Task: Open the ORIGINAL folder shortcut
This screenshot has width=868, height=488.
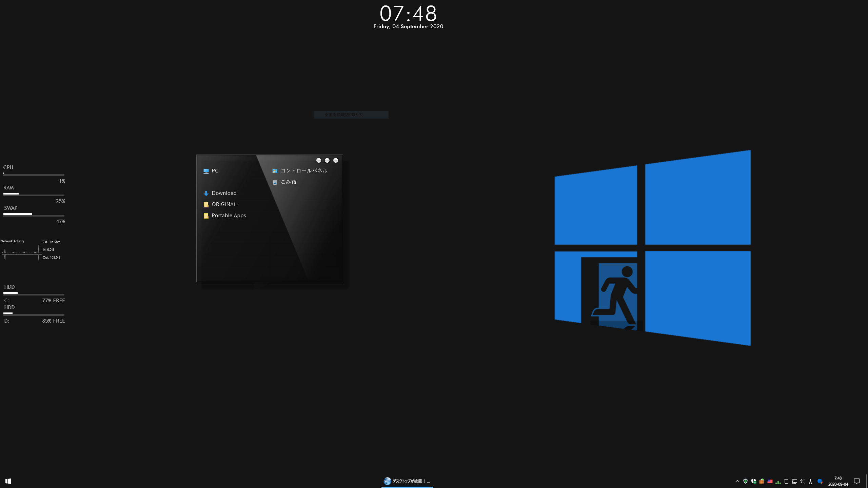Action: (x=220, y=204)
